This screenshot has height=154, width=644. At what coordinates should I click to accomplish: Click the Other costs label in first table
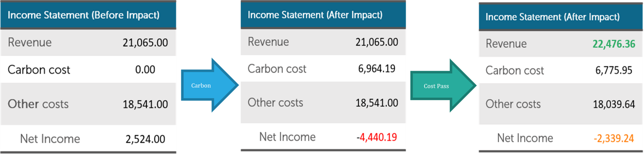coord(38,104)
